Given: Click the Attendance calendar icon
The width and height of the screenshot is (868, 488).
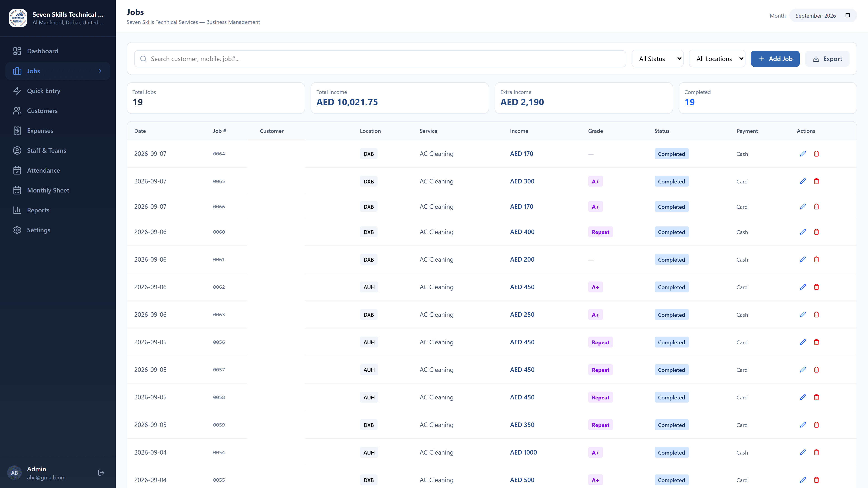Looking at the screenshot, I should (x=17, y=170).
